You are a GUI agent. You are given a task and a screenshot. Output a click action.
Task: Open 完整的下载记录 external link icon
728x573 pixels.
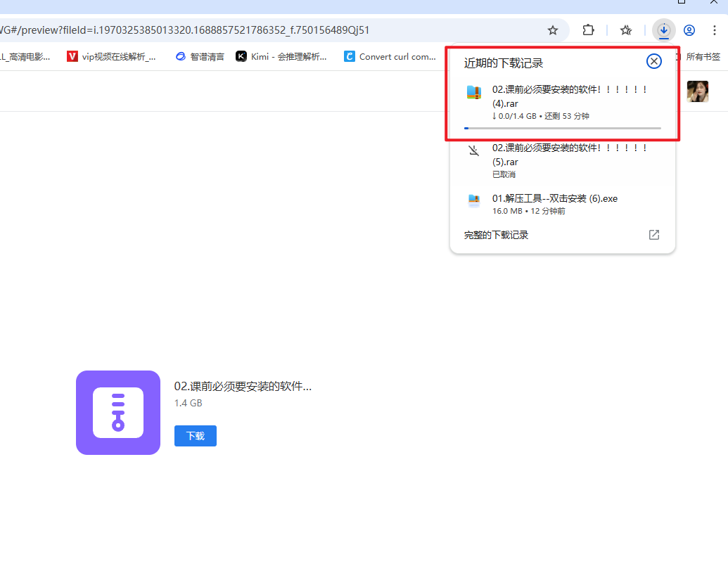tap(653, 235)
